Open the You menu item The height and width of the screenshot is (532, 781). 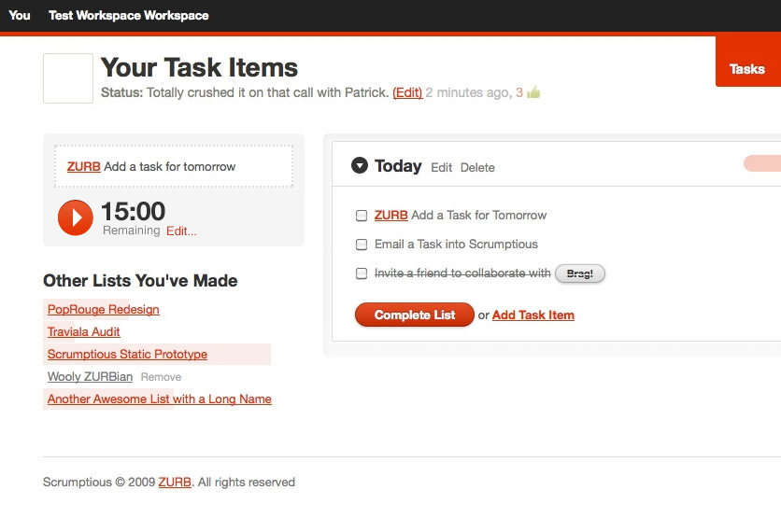(20, 16)
